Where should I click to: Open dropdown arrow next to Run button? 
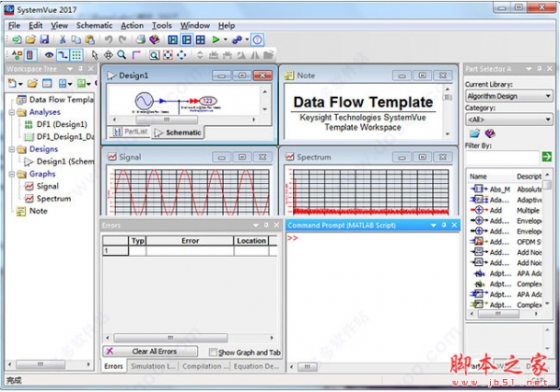click(225, 39)
